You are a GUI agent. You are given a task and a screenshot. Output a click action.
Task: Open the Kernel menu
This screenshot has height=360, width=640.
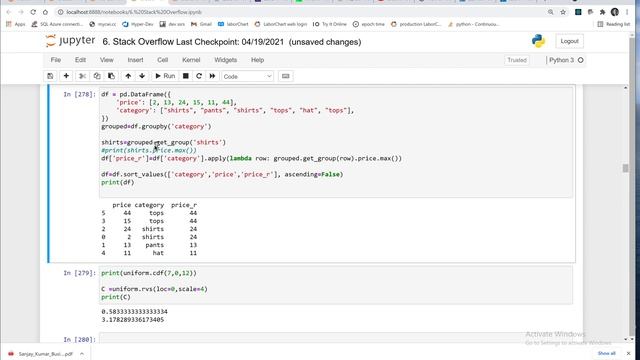(191, 60)
